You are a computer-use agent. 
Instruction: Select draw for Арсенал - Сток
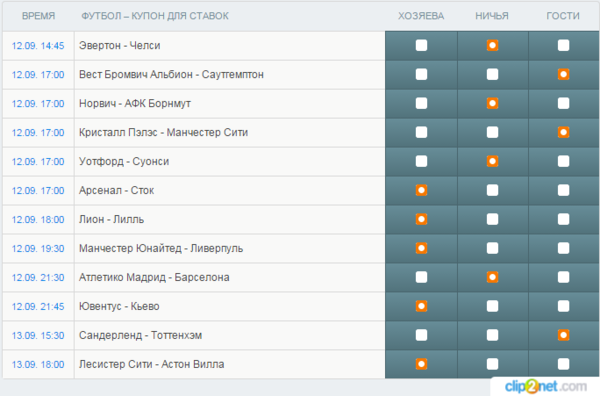point(492,190)
